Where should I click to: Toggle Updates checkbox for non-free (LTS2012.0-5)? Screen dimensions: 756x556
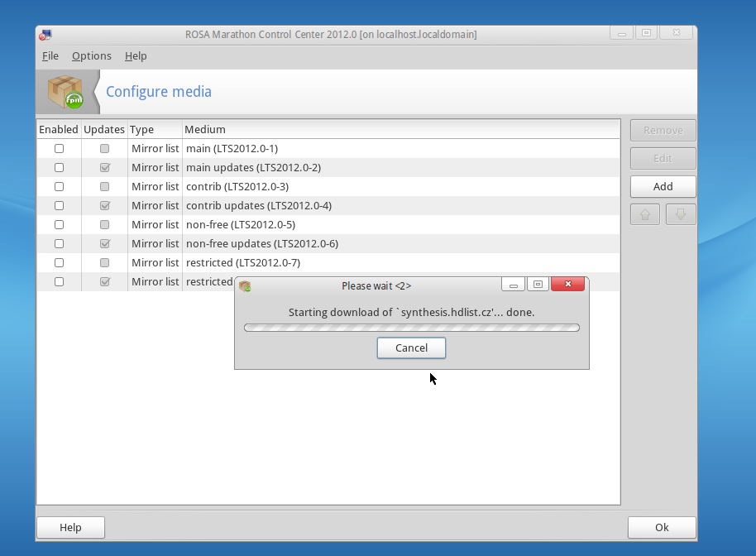[x=104, y=225]
